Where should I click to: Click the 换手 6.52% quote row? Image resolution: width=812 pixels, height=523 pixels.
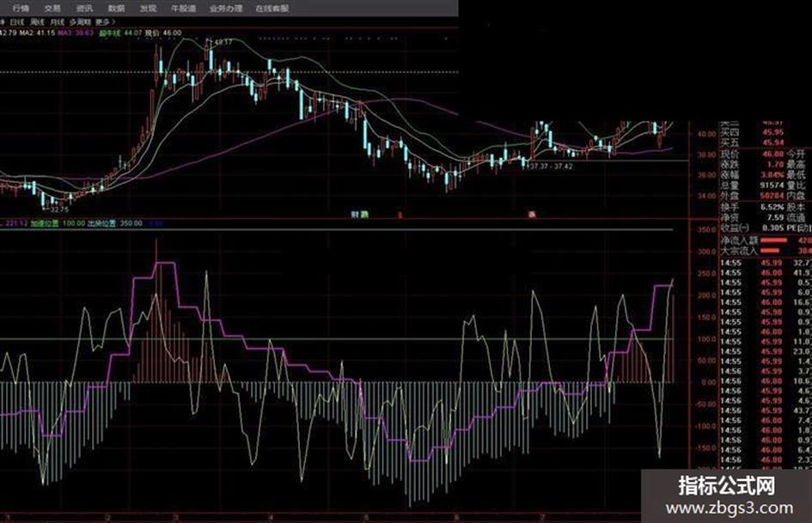coord(752,207)
